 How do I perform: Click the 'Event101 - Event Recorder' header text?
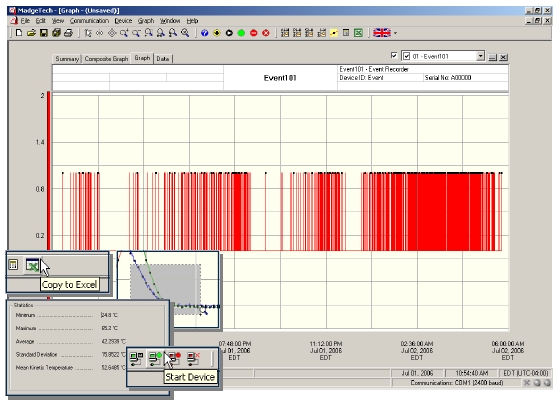point(374,69)
